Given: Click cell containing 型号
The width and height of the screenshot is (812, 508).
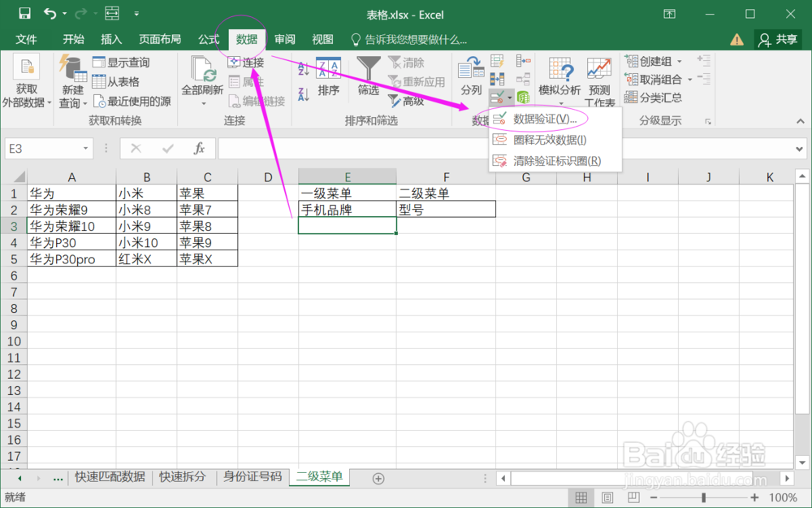Looking at the screenshot, I should [x=446, y=210].
